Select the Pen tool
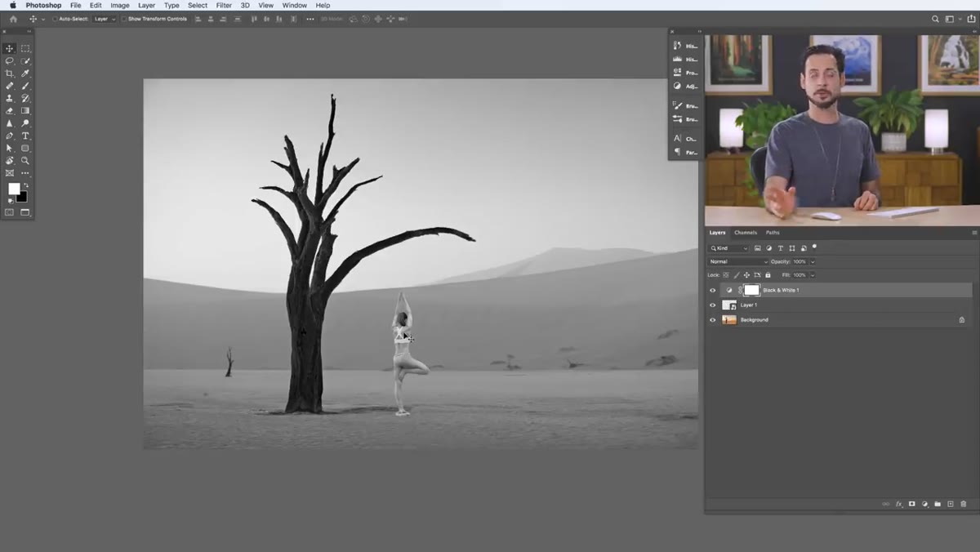Screen dimensions: 980x552 [x=10, y=136]
